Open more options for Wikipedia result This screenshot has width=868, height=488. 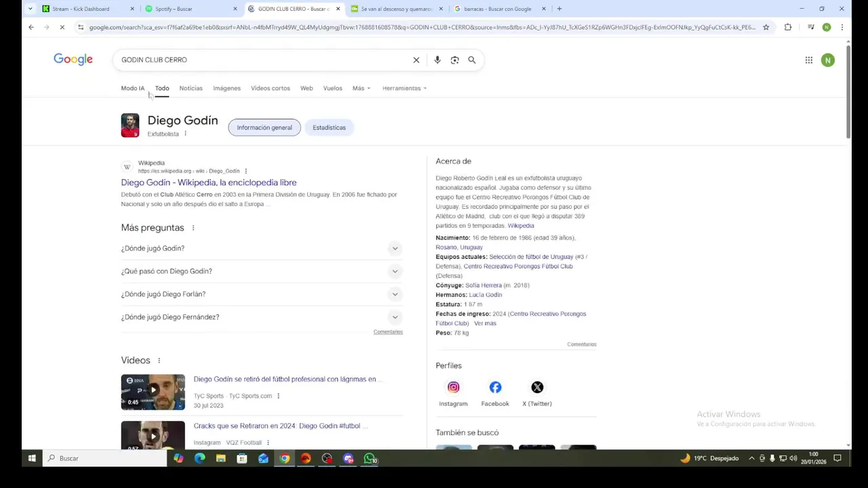click(245, 171)
